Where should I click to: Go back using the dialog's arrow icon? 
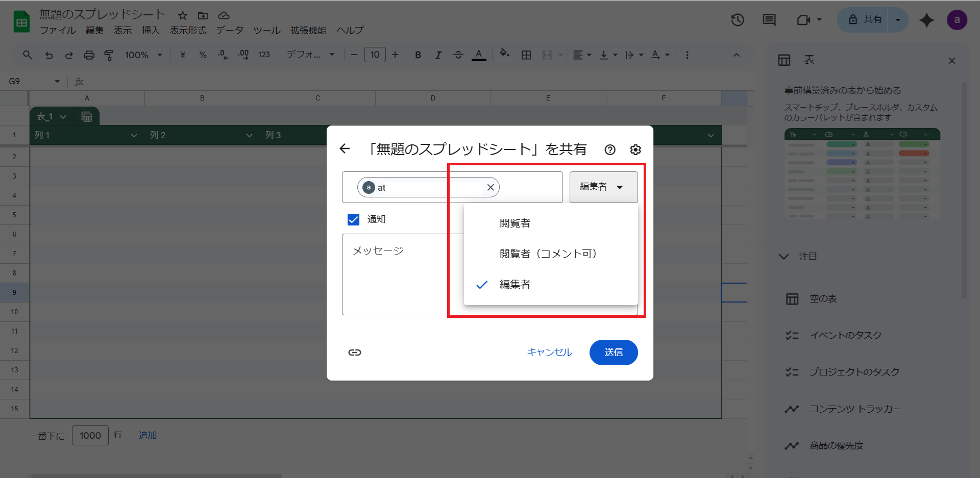tap(345, 148)
